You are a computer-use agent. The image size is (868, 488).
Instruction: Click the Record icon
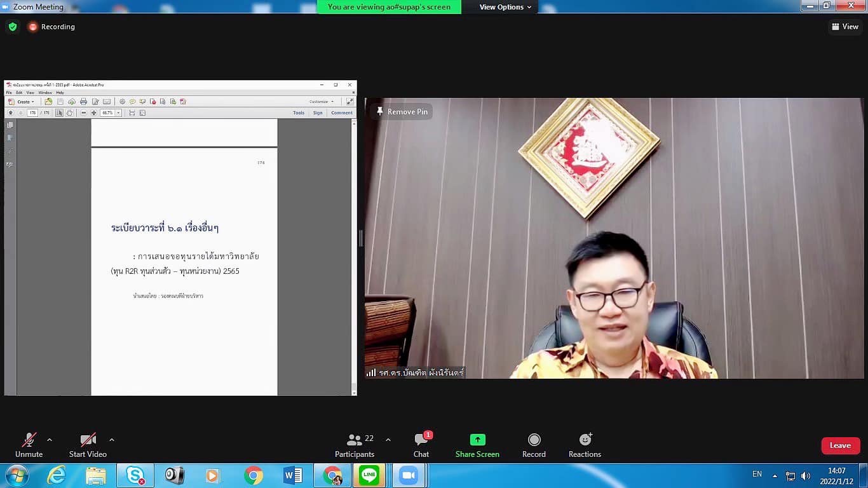click(534, 440)
